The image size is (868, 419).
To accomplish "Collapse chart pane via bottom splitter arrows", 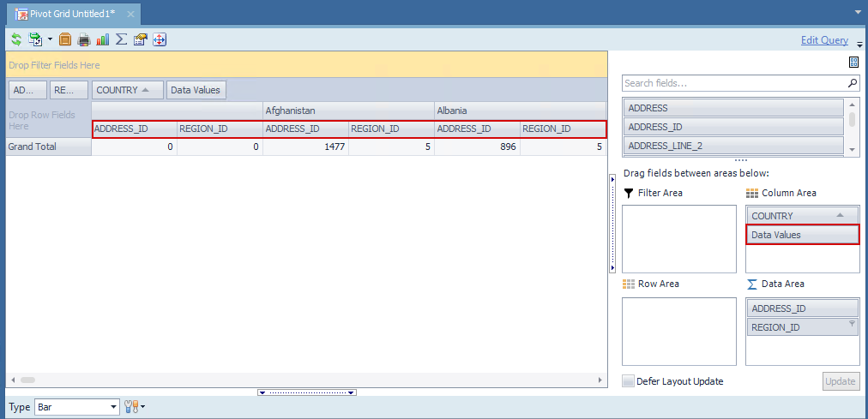I will (x=307, y=392).
